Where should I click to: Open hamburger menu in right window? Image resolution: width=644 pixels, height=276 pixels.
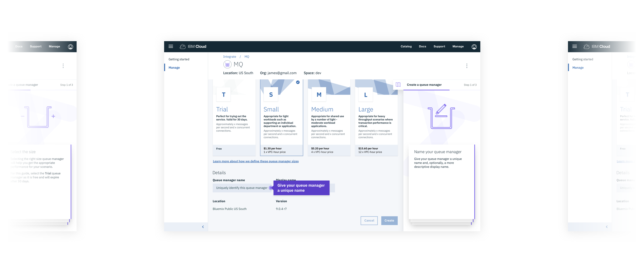coord(574,47)
